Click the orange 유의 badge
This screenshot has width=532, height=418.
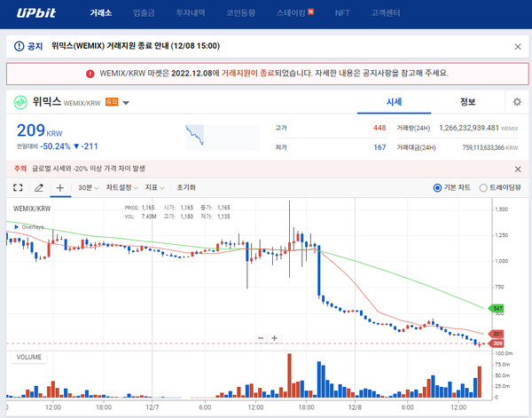[112, 102]
